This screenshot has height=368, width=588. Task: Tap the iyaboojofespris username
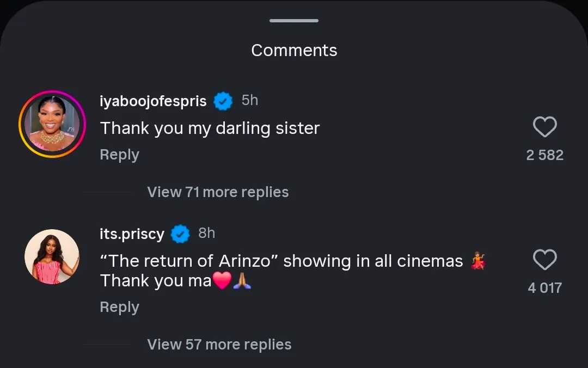(154, 101)
